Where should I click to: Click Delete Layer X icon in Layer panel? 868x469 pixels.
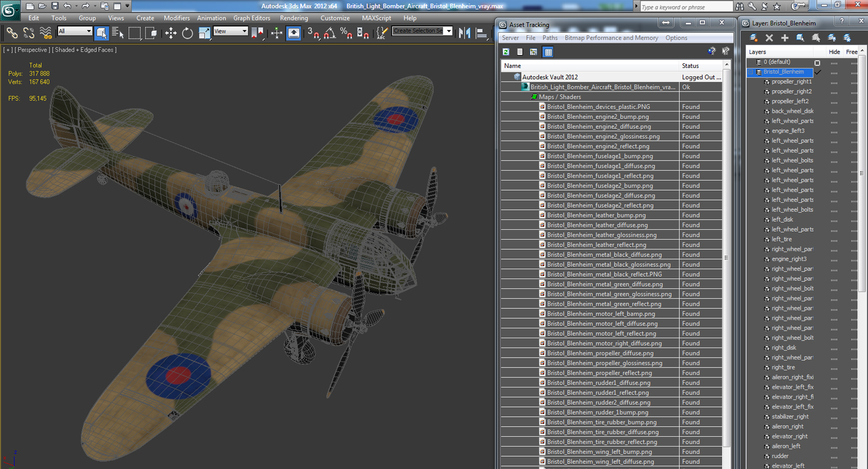pos(769,38)
